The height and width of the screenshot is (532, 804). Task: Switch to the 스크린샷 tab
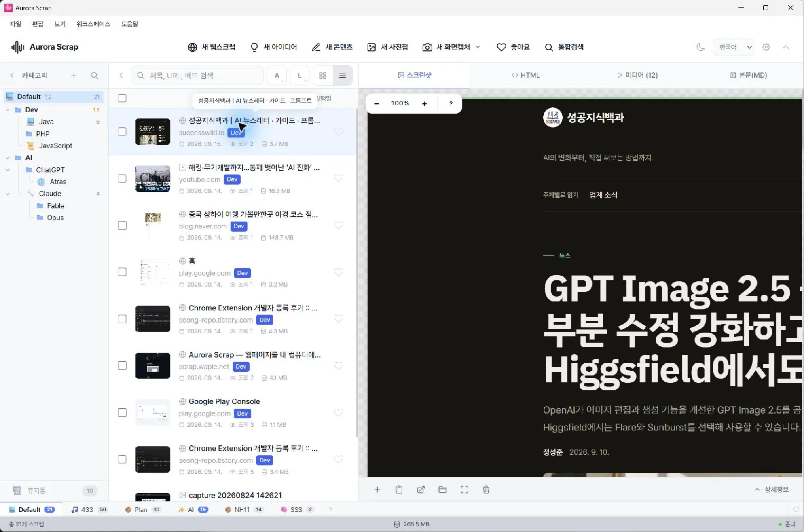tap(414, 75)
